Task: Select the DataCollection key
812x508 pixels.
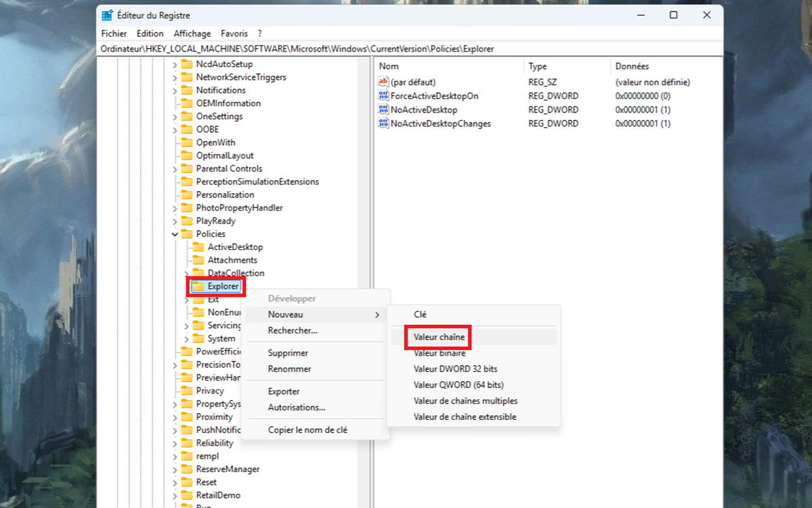Action: (x=235, y=273)
